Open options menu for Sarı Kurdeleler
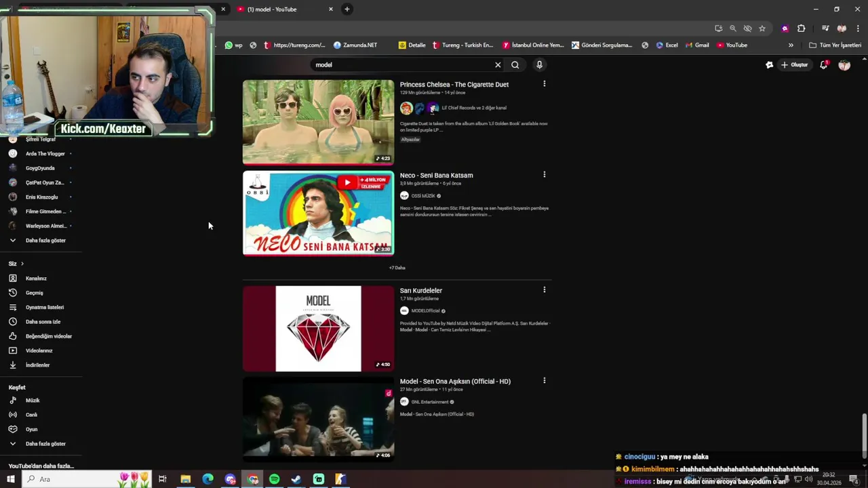Image resolution: width=868 pixels, height=488 pixels. click(x=544, y=290)
